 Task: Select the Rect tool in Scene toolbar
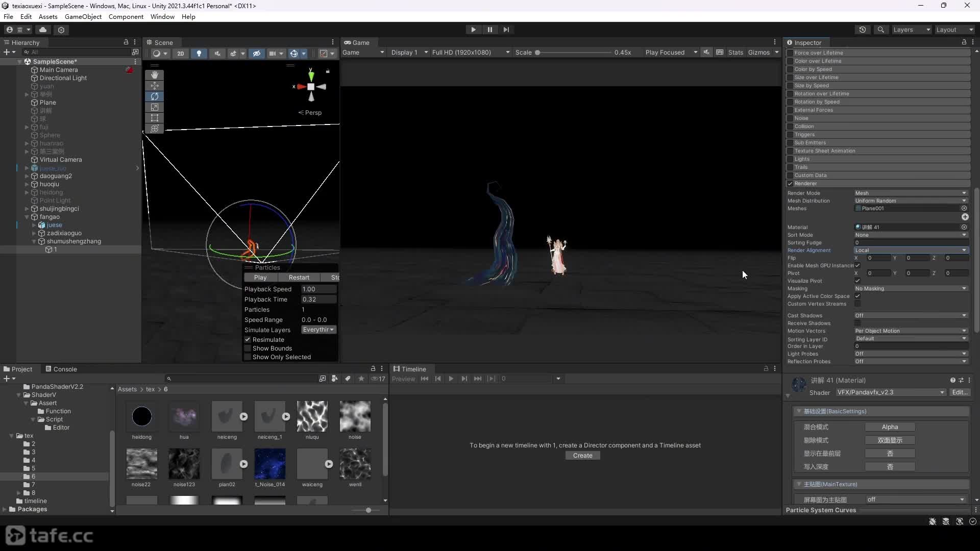pos(155,118)
